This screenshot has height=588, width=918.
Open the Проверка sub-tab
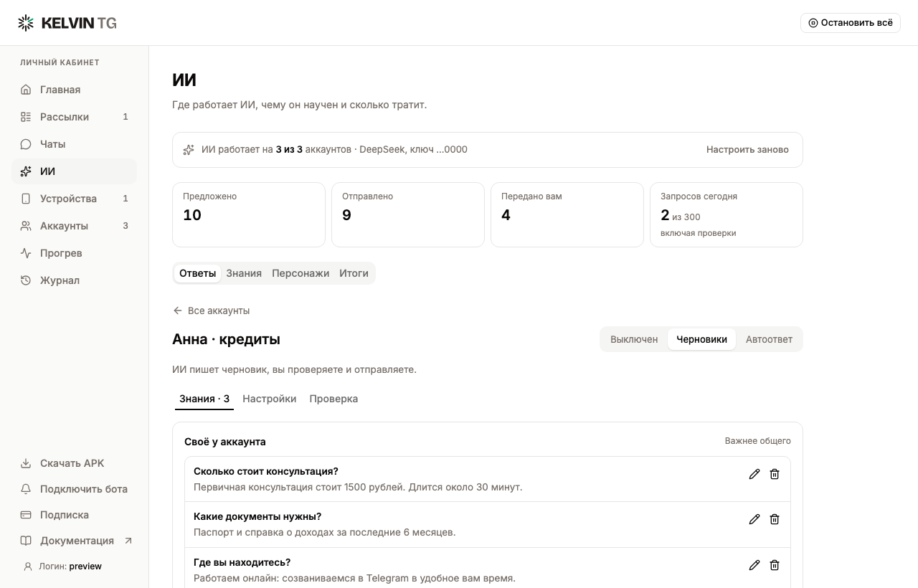pos(333,399)
